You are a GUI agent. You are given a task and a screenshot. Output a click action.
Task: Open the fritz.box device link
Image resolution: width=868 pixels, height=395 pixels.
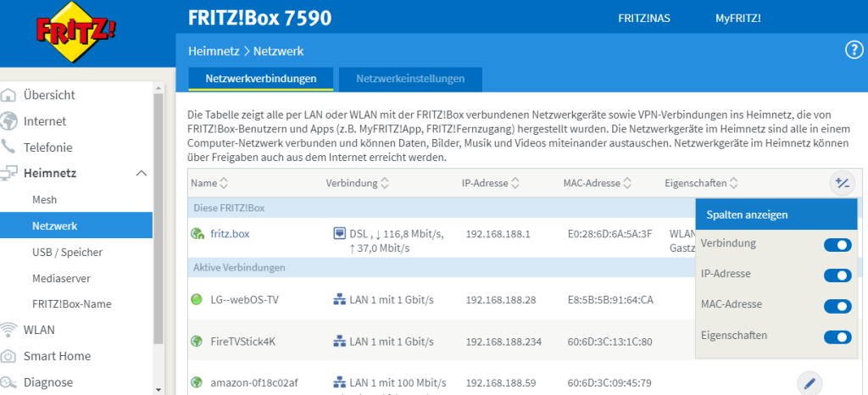(x=230, y=234)
